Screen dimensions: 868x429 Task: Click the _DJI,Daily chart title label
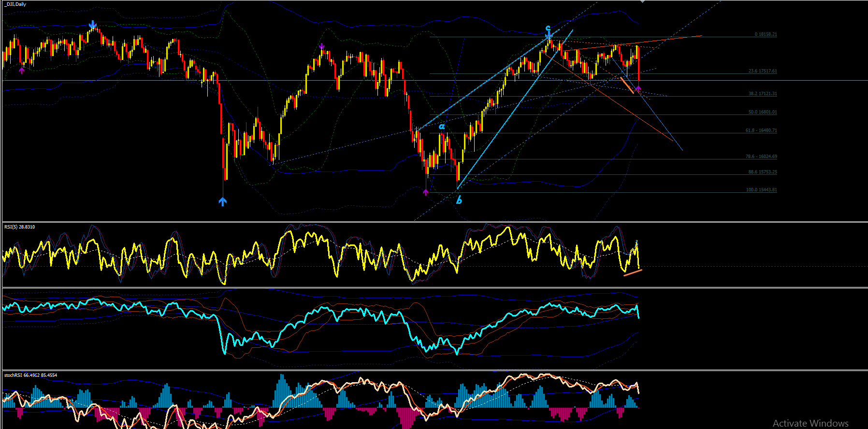(16, 4)
